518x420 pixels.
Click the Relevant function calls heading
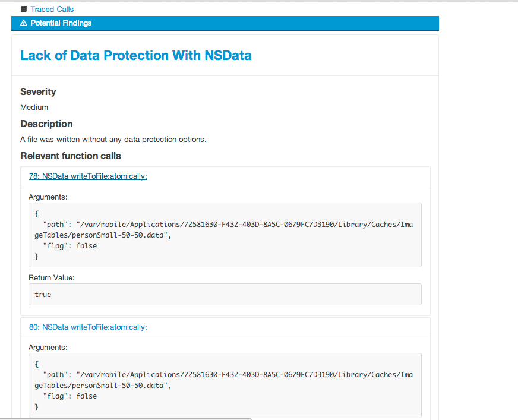(x=71, y=156)
